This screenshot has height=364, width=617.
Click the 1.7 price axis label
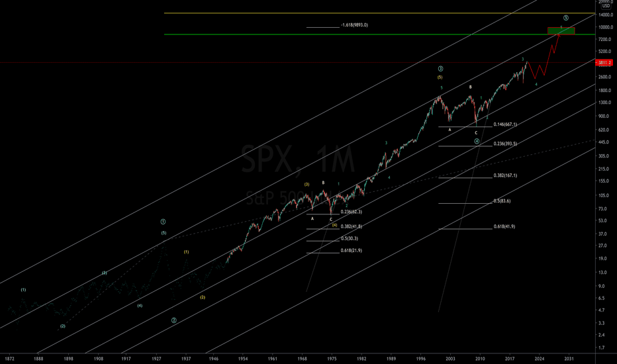tap(601, 348)
